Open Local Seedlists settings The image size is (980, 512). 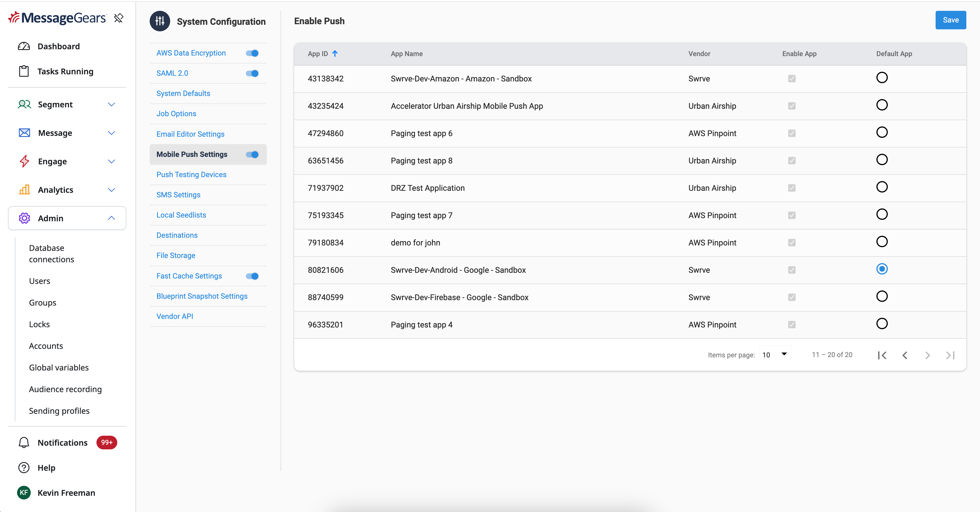pos(182,215)
